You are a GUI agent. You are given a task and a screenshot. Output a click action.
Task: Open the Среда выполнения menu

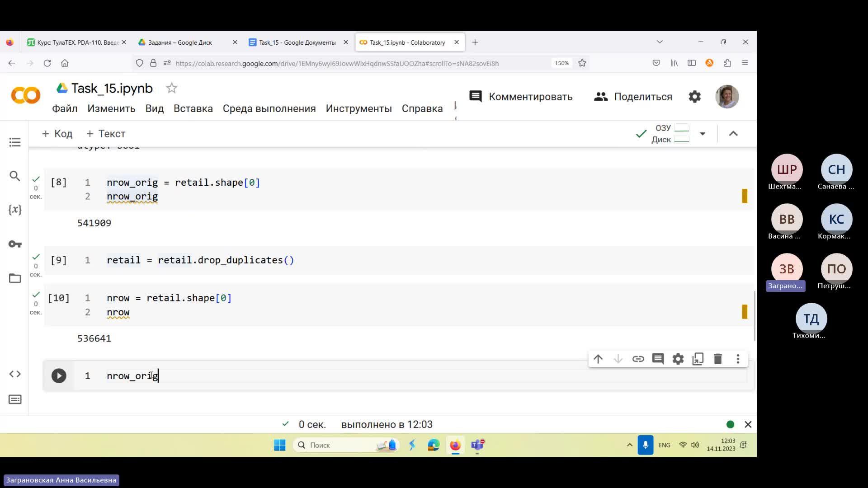click(269, 109)
